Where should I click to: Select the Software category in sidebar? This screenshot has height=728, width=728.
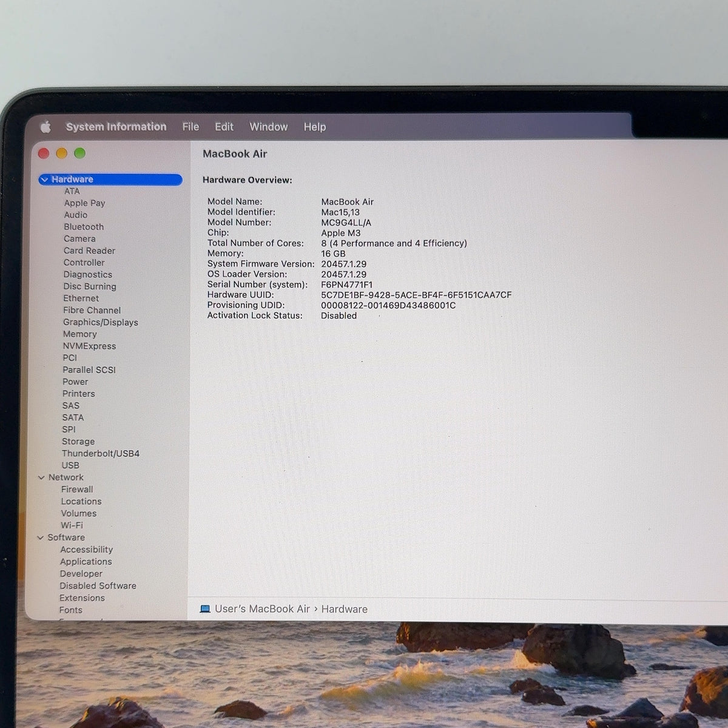click(66, 538)
